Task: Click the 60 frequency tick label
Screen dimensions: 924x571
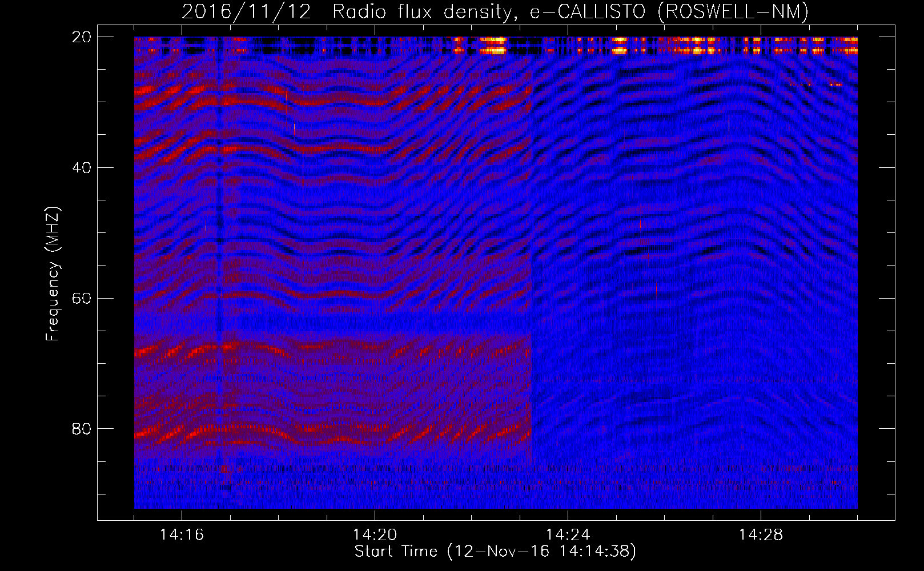Action: pyautogui.click(x=82, y=298)
